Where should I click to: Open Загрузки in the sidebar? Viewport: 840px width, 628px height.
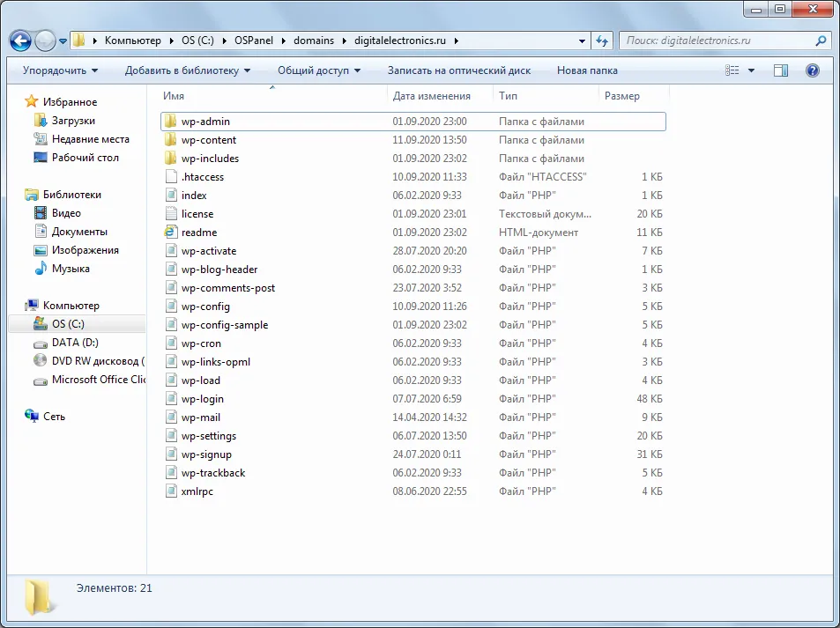73,121
